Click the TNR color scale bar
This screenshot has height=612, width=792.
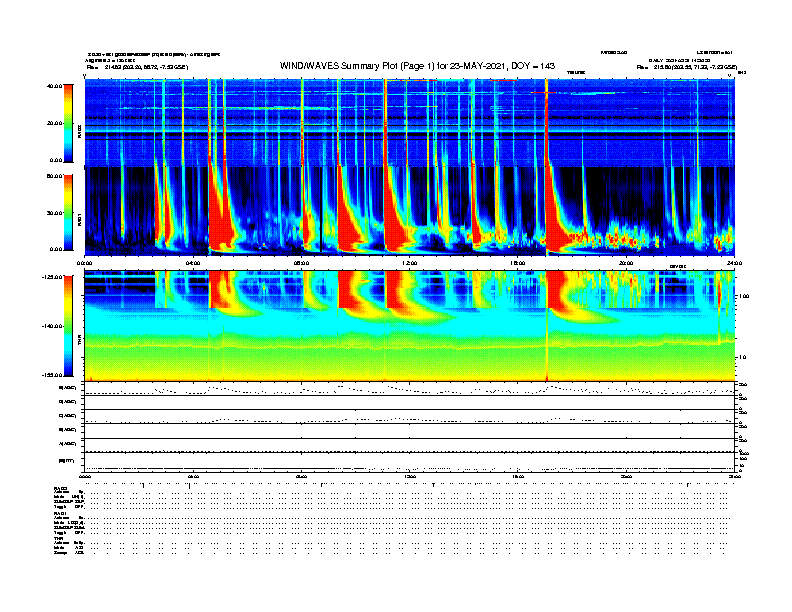coord(68,326)
